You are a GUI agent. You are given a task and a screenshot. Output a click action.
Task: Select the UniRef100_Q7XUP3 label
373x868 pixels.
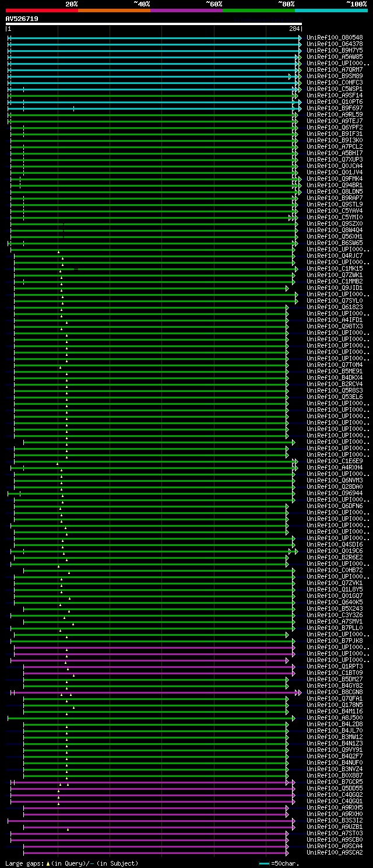(x=335, y=160)
